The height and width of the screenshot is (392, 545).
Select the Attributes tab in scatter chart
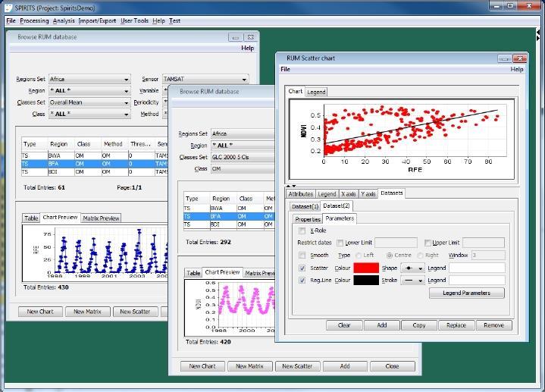[x=301, y=194]
